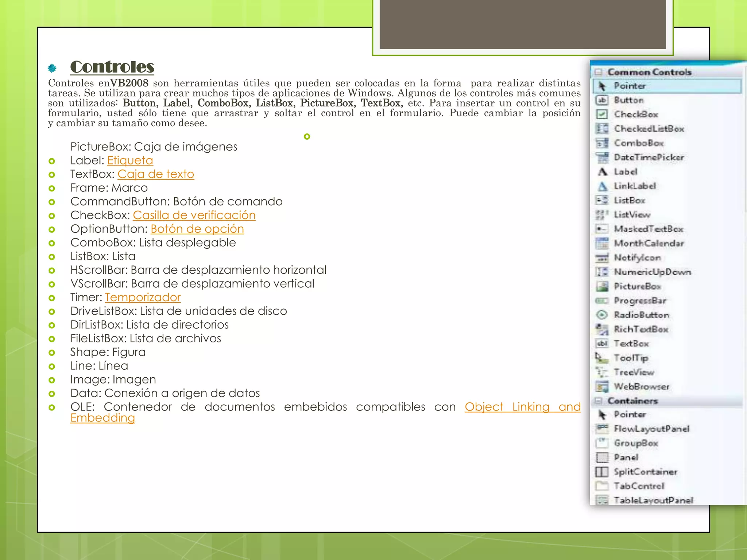Viewport: 747px width, 560px height.
Task: Select the ProgressBar control icon
Action: pos(602,301)
